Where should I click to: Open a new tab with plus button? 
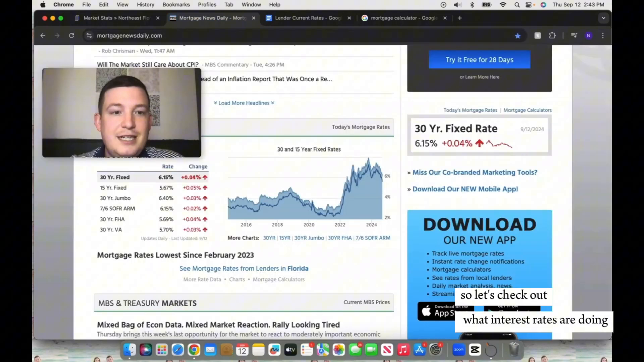pos(460,18)
